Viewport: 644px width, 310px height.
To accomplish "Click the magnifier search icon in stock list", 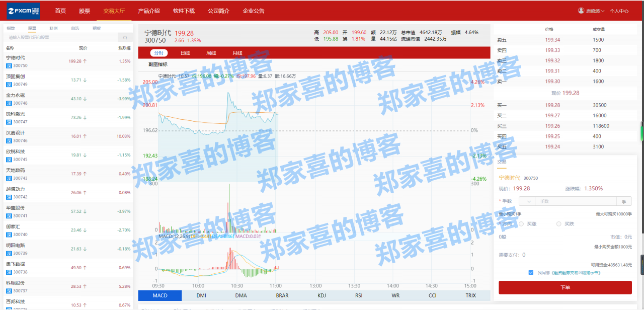I will tap(125, 37).
